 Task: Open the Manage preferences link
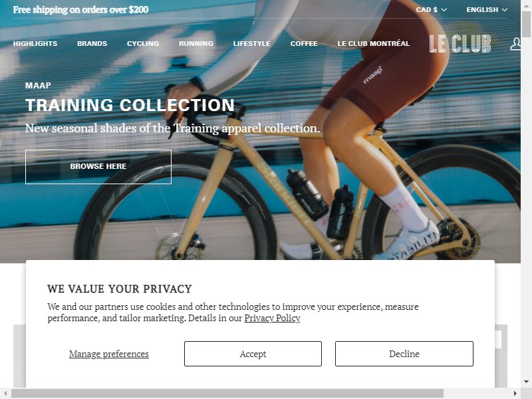pos(109,354)
